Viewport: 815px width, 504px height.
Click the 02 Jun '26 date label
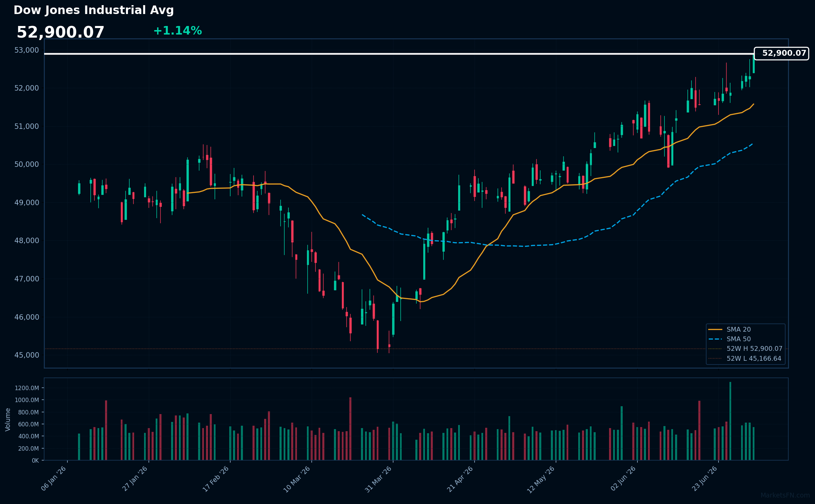coord(623,478)
